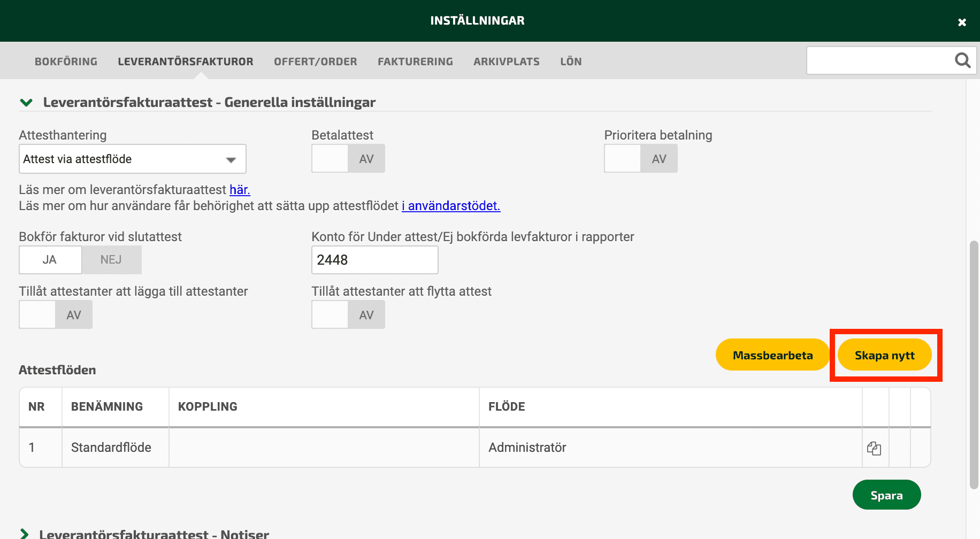Close the Inställningar dialog
Viewport: 980px width, 539px height.
tap(962, 22)
